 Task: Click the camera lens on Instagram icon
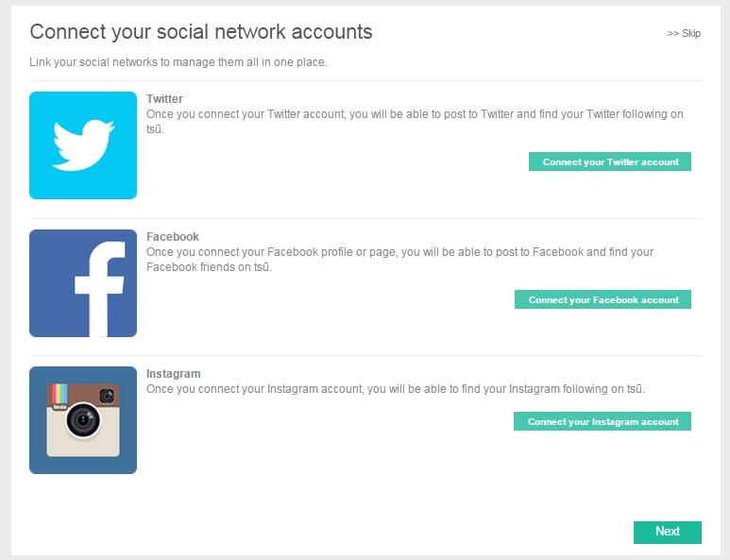(83, 420)
